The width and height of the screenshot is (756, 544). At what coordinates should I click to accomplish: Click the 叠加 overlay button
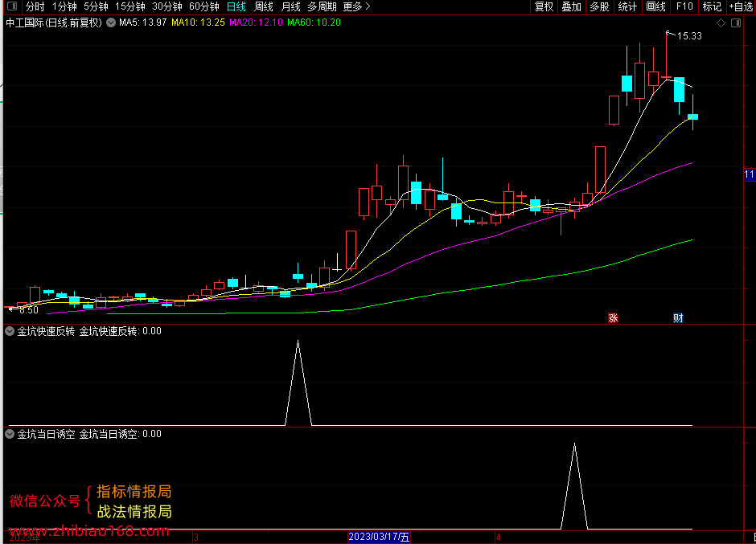(572, 6)
